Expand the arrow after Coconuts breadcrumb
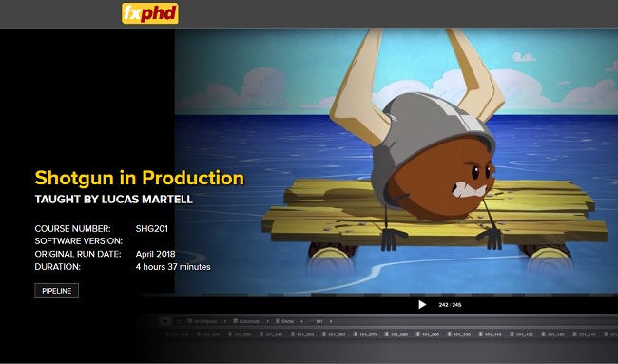 [x=267, y=321]
